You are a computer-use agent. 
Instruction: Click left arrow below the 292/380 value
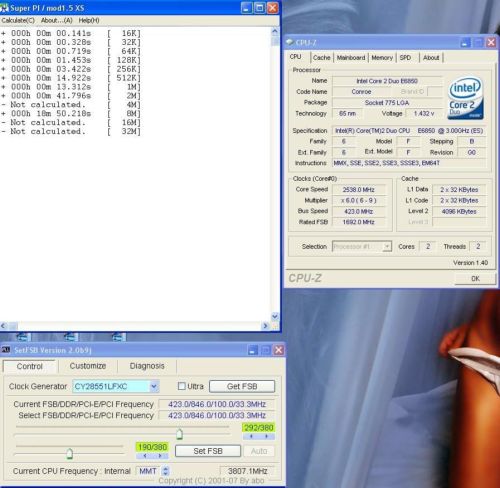[251, 436]
